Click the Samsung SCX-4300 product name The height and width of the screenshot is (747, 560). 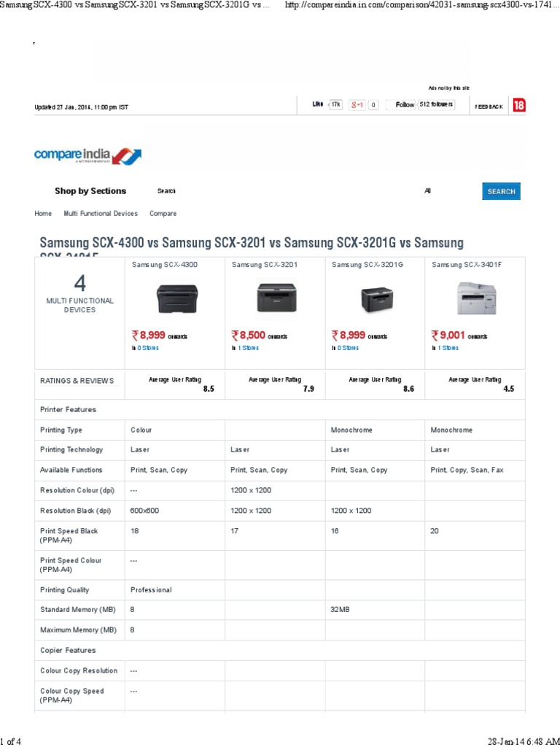coord(164,265)
